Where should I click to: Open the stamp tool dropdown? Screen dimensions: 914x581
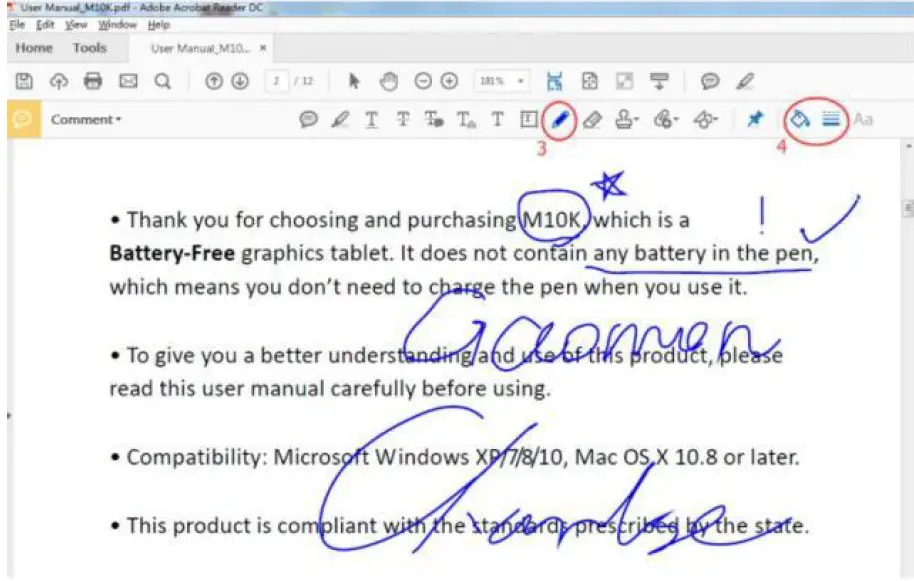click(x=627, y=119)
